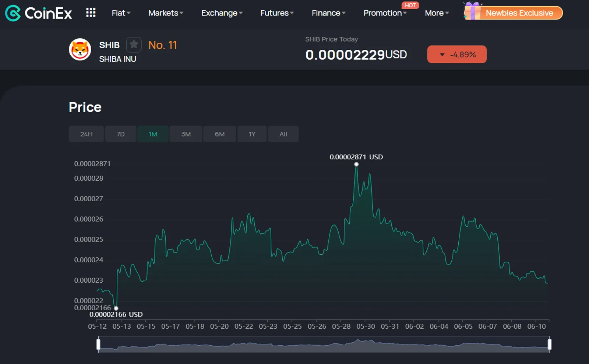Image resolution: width=589 pixels, height=364 pixels.
Task: Click the SHIBA INU coin name
Action: point(118,59)
